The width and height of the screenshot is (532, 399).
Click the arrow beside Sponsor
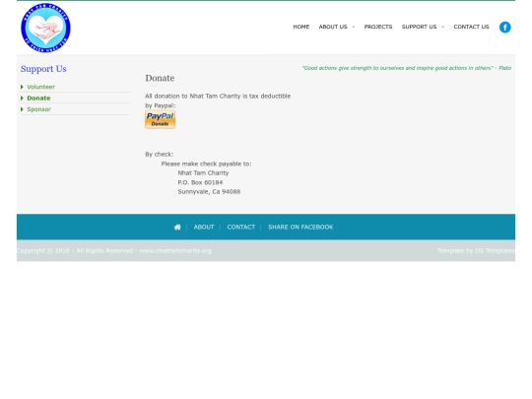click(x=22, y=109)
